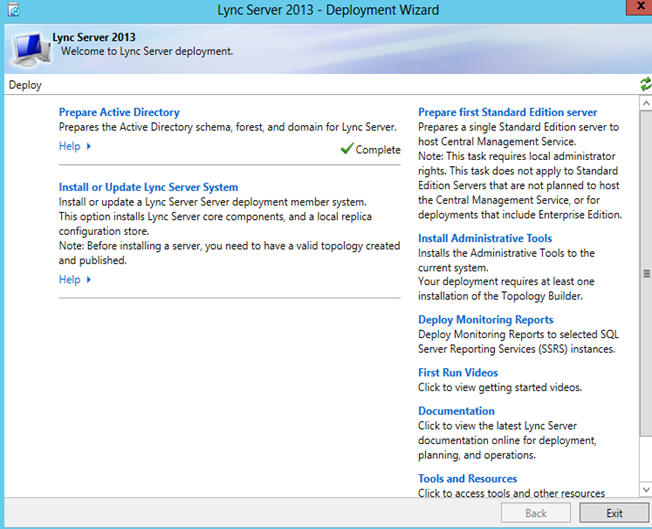Click the scrollbar up arrow
Screen dimensions: 652x529
tap(646, 103)
